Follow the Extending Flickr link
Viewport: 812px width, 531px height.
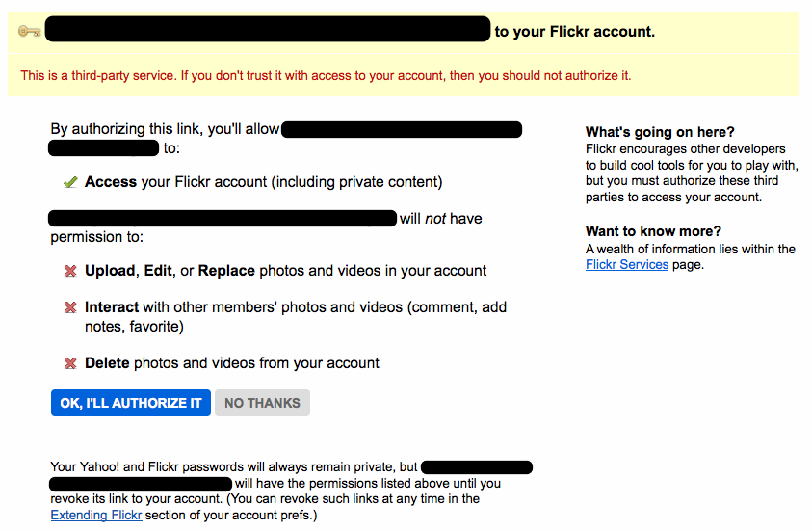point(96,515)
